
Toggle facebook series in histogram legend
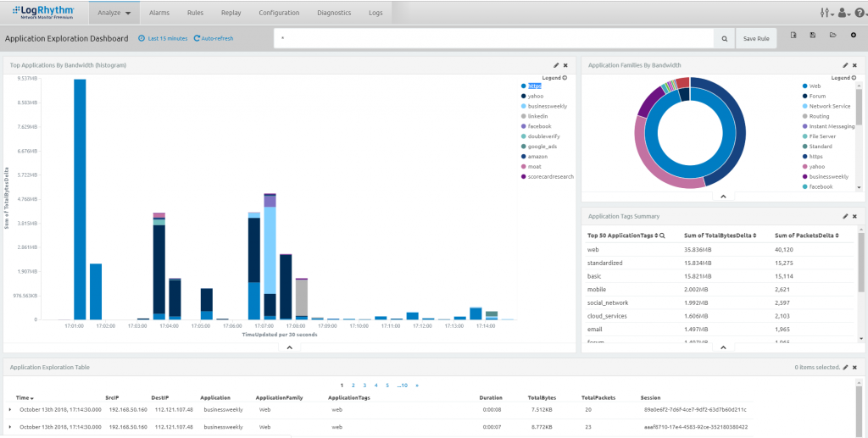[536, 126]
